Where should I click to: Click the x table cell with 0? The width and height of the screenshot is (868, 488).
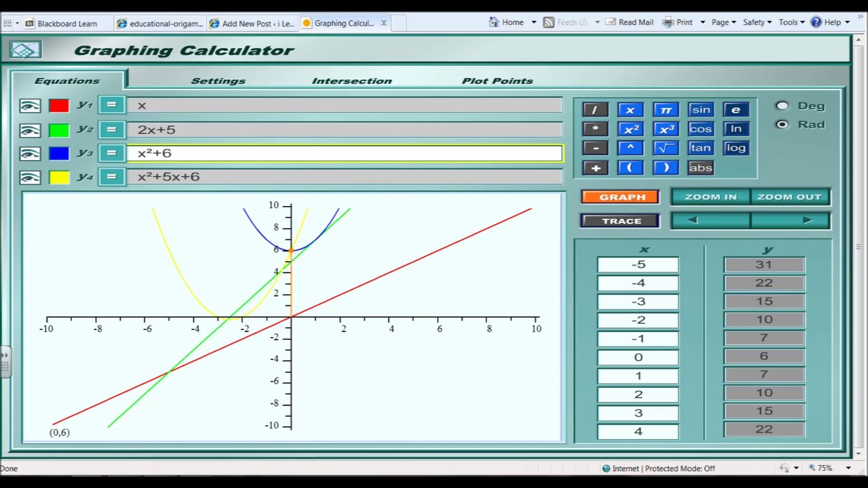click(x=637, y=357)
